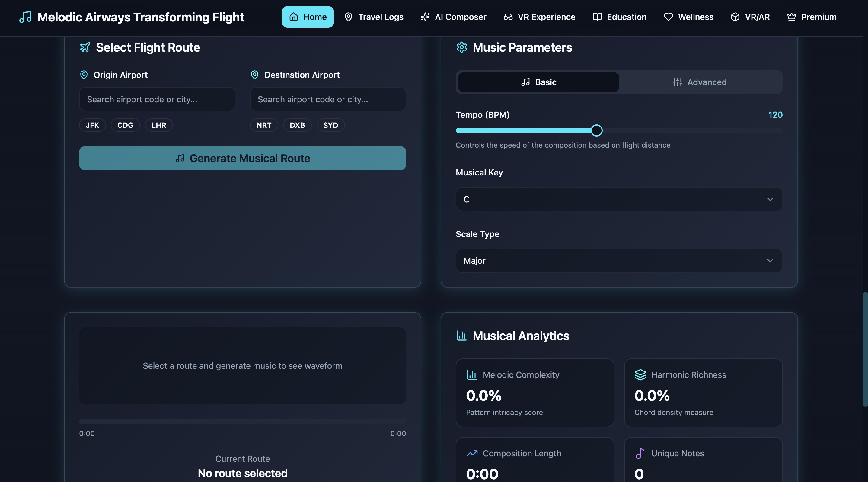Focus the Origin Airport search field
This screenshot has height=482, width=868.
(x=157, y=99)
